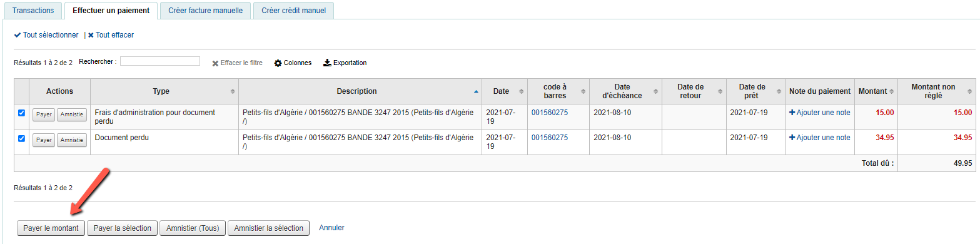Click Tout sélectionner checkmark
The width and height of the screenshot is (980, 244).
click(x=18, y=35)
